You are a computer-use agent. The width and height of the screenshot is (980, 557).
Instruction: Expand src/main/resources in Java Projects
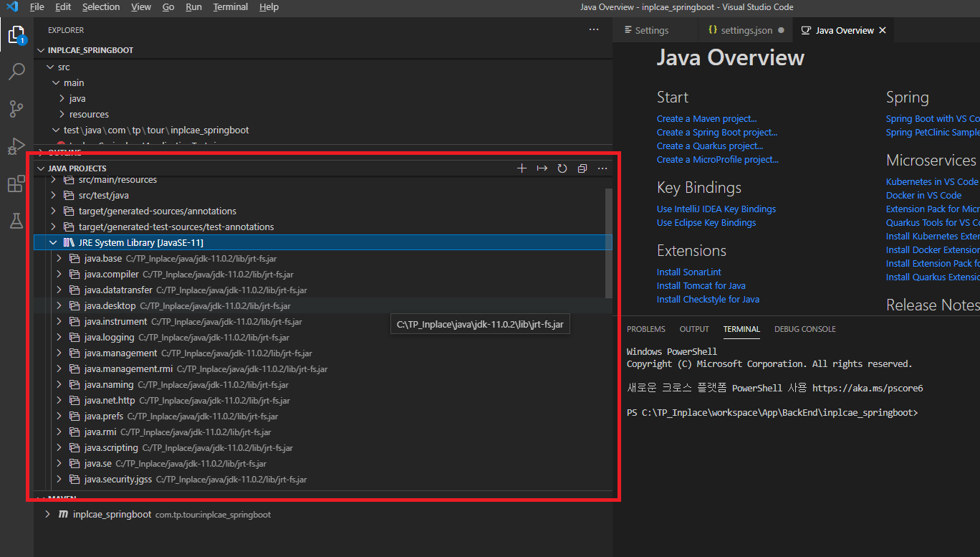click(x=53, y=180)
